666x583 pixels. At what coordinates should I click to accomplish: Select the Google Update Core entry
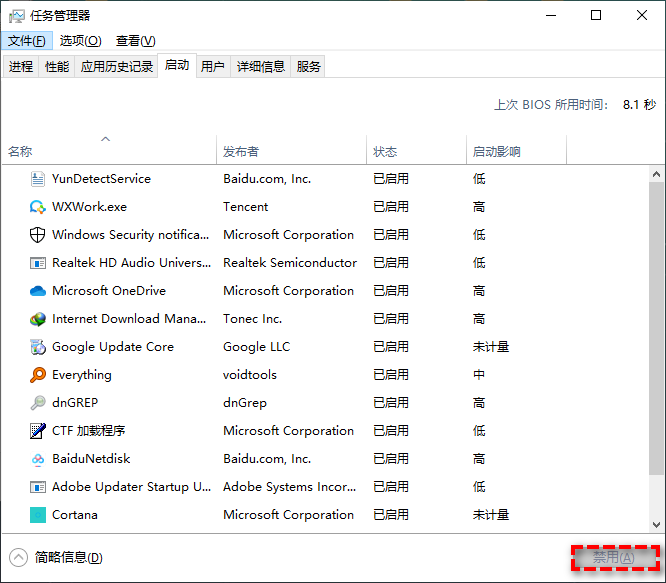(113, 347)
